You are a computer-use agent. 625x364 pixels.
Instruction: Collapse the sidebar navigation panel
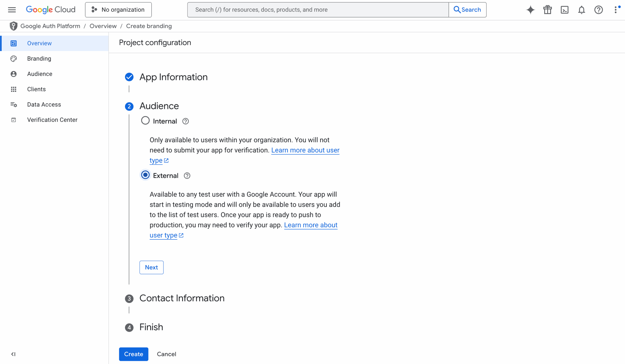[13, 354]
